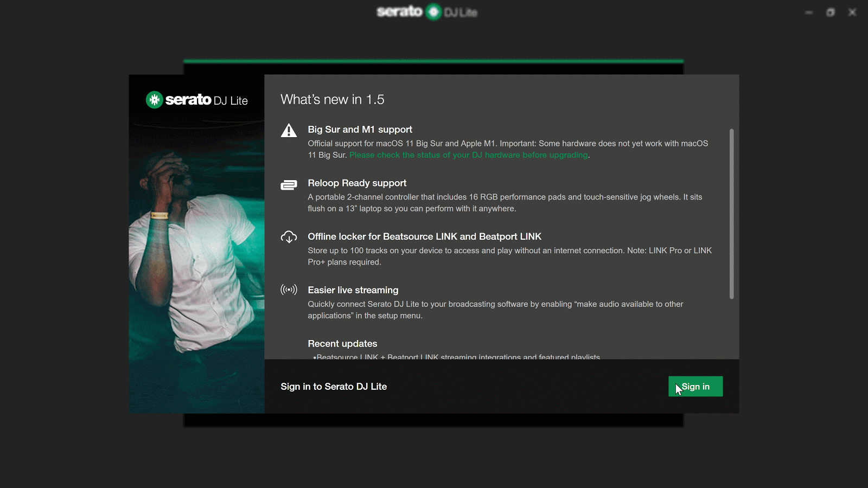The width and height of the screenshot is (868, 488).
Task: Click the DJ photo in the left panel
Action: coord(196,255)
